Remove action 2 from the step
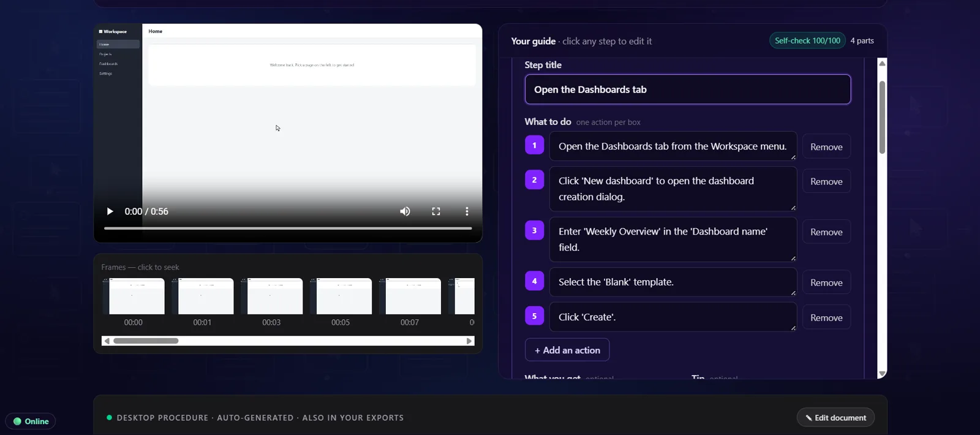This screenshot has height=435, width=980. tap(826, 181)
